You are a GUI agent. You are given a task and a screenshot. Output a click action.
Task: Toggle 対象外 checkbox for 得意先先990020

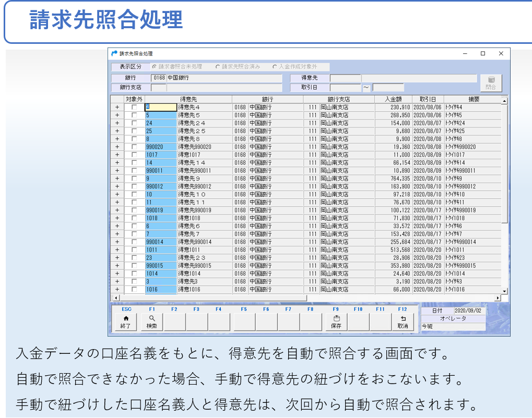coord(135,147)
